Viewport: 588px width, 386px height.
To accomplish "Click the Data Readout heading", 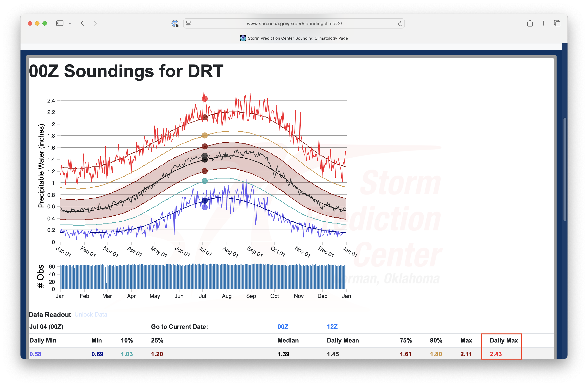I will coord(50,314).
